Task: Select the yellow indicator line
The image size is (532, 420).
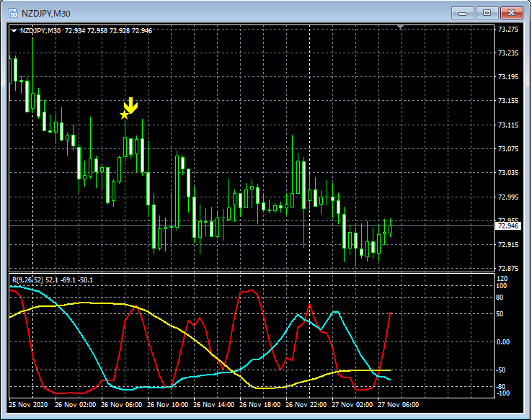Action: pos(87,303)
